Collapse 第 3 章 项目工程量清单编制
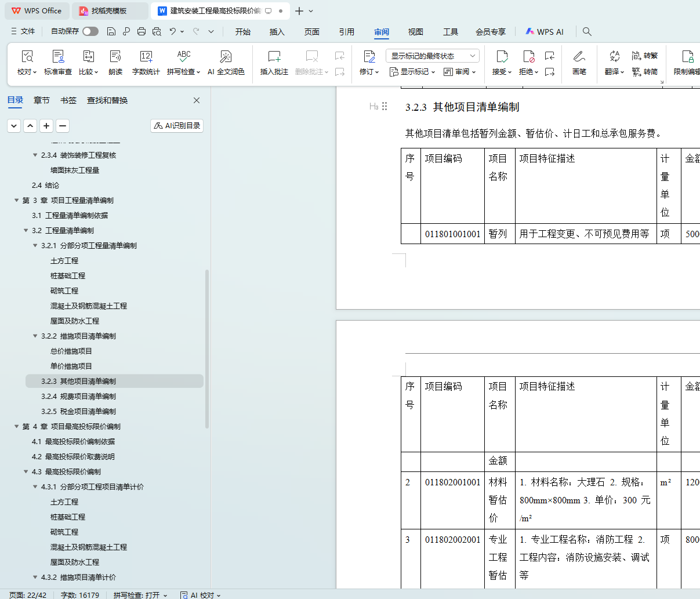This screenshot has width=700, height=599. tap(17, 200)
